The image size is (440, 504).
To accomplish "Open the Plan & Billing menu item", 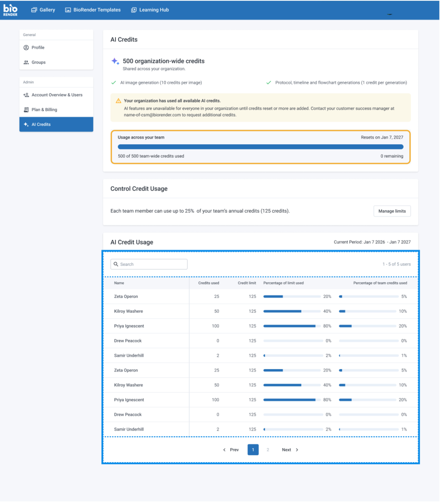I will tap(44, 110).
